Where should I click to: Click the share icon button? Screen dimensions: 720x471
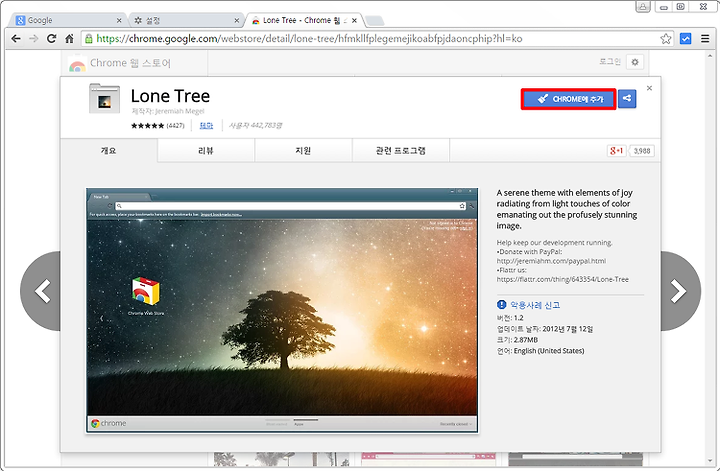(627, 99)
